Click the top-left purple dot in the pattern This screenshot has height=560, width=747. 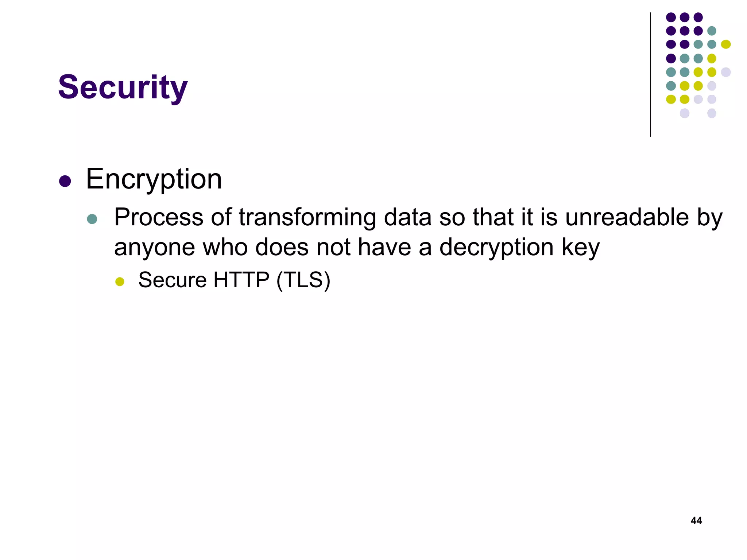[x=671, y=17]
